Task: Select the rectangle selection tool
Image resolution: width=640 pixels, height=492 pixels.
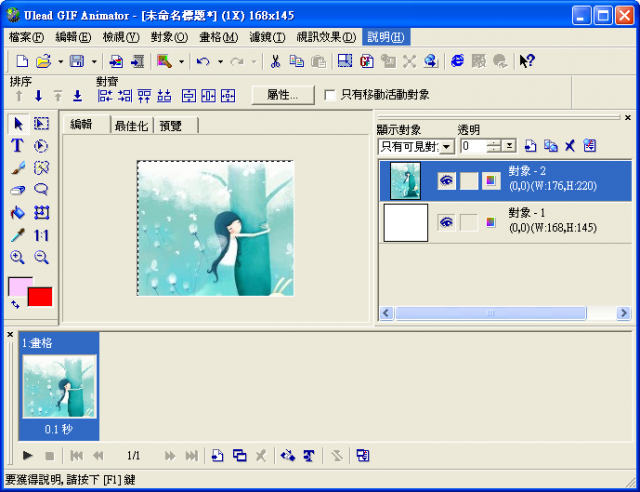Action: [41, 124]
